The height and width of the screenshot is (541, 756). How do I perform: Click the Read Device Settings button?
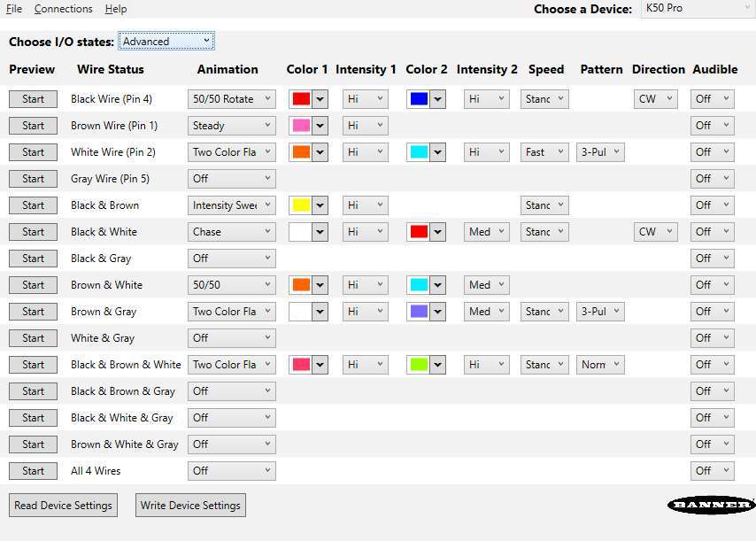click(x=63, y=505)
